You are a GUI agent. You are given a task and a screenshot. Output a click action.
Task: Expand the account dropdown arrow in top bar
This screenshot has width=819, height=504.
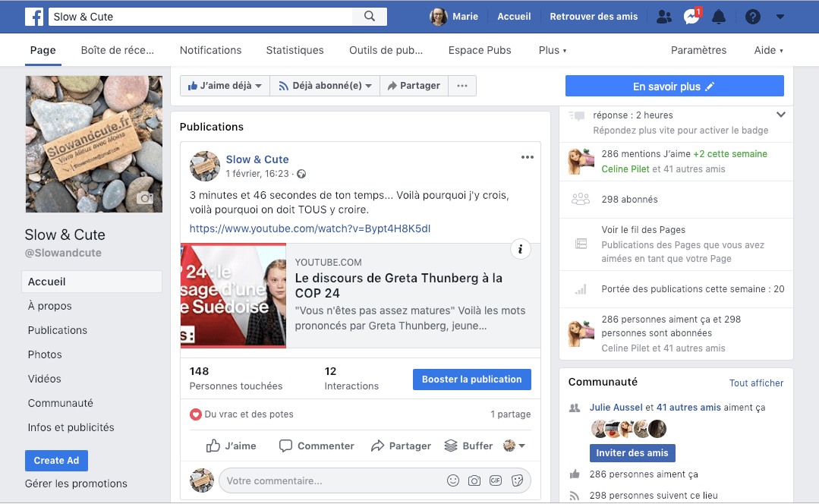[x=780, y=17]
